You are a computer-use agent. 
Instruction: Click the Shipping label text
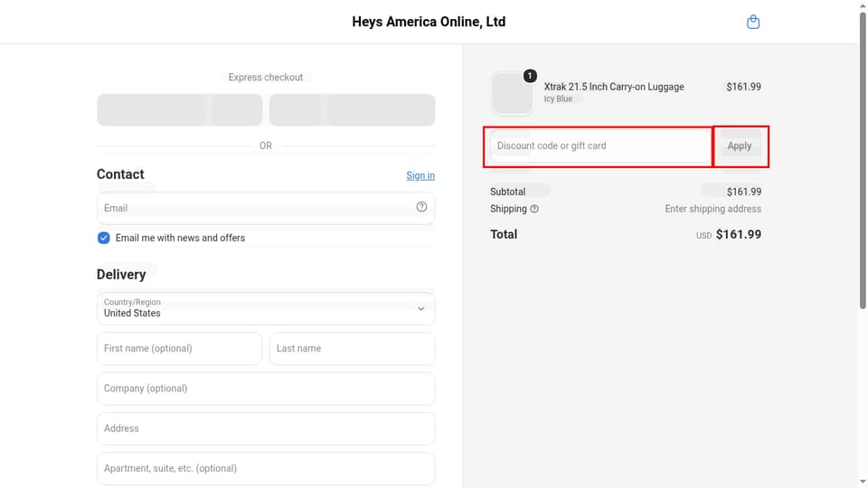(508, 209)
